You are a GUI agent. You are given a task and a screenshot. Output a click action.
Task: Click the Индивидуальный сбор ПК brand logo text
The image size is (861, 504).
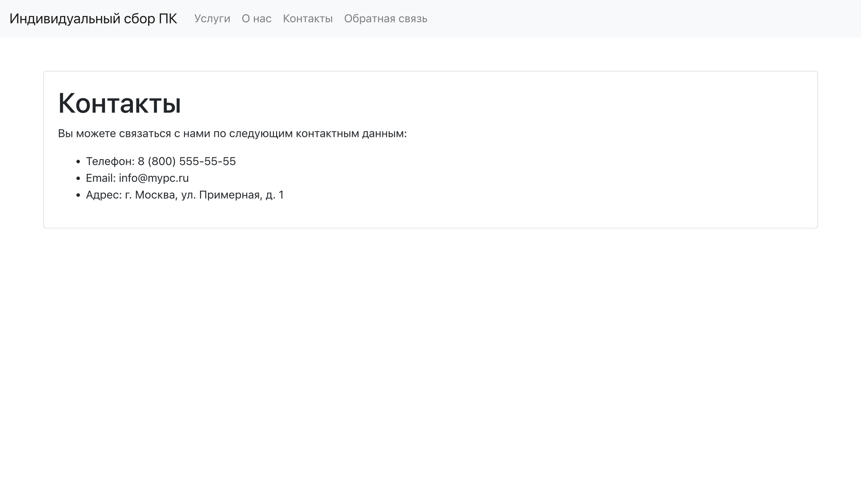[x=94, y=19]
